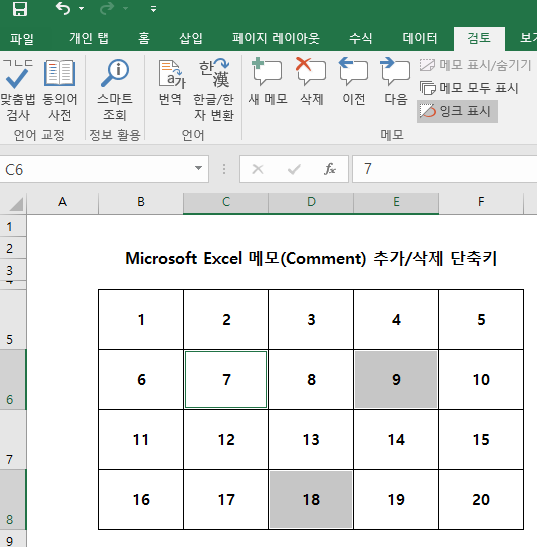Select the cell containing 12
Screen dimensions: 537x547
tap(226, 439)
